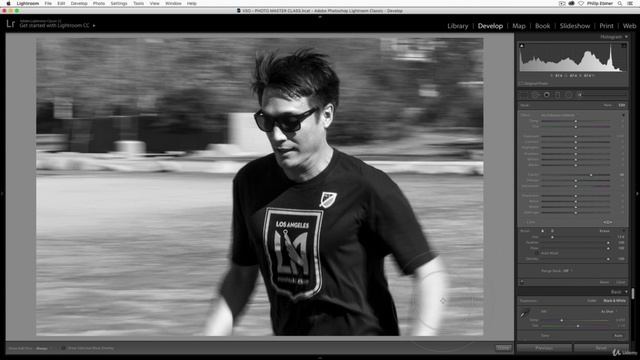
Task: Open the Settings menu
Action: point(119,3)
